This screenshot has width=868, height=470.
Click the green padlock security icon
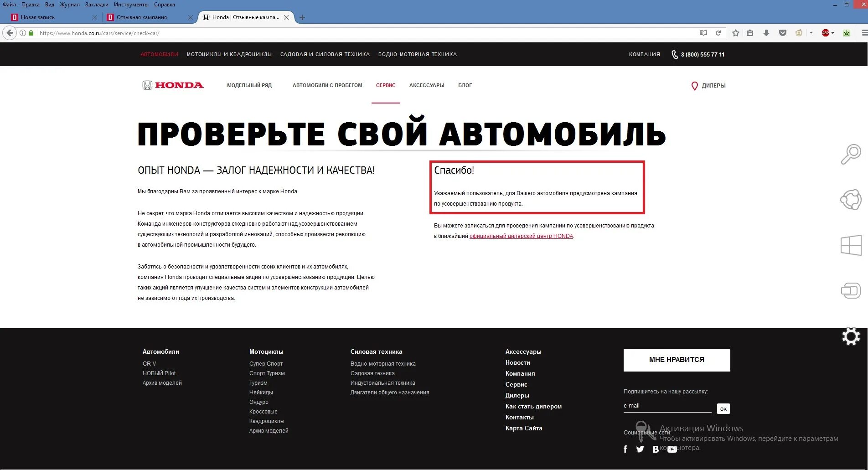coord(31,33)
